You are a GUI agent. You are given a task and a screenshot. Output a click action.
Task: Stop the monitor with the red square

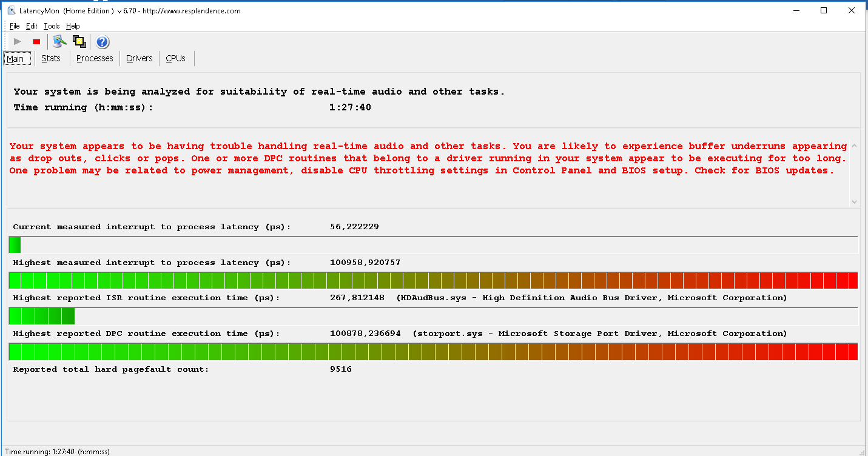point(36,42)
